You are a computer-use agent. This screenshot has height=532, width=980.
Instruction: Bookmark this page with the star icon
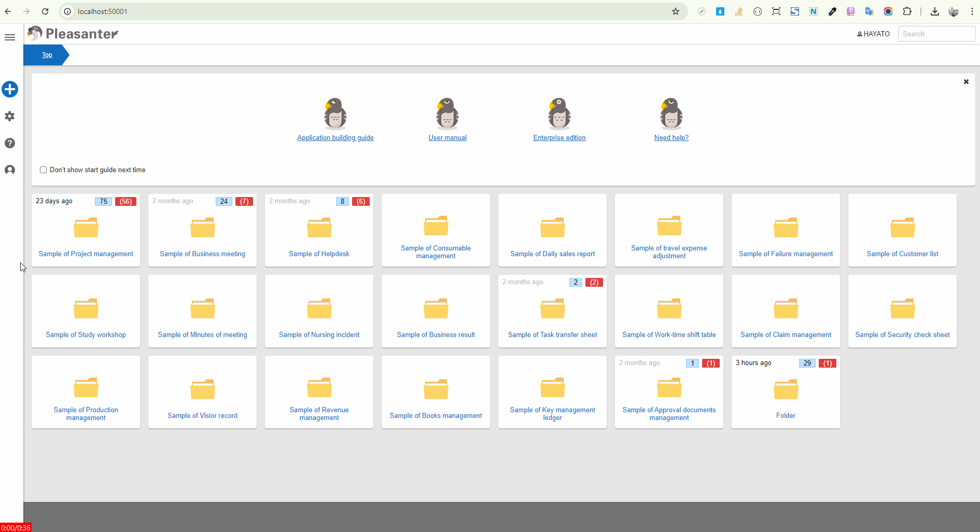click(675, 11)
